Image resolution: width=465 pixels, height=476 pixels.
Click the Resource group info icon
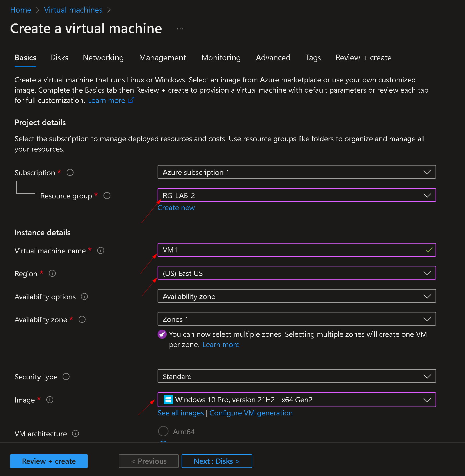pos(107,196)
